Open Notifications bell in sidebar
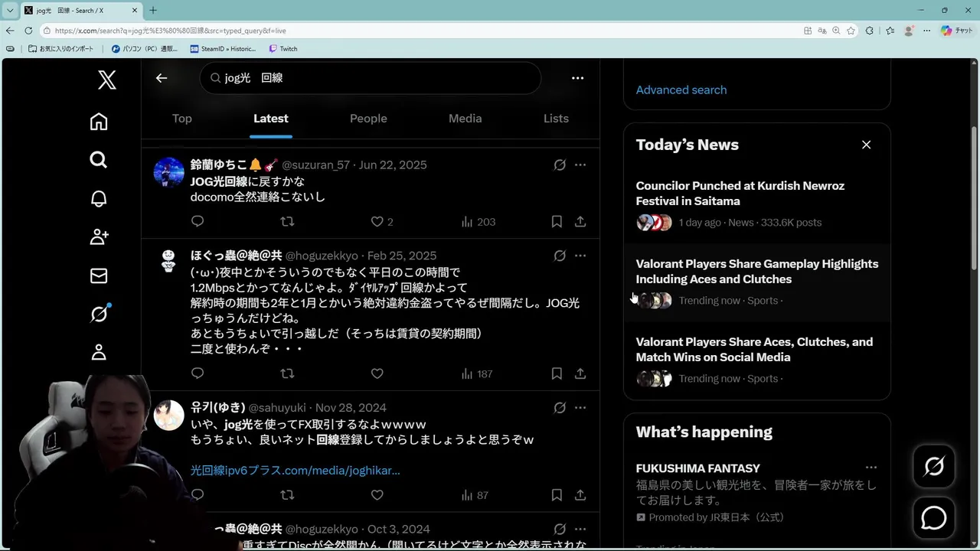This screenshot has height=551, width=980. (x=99, y=198)
